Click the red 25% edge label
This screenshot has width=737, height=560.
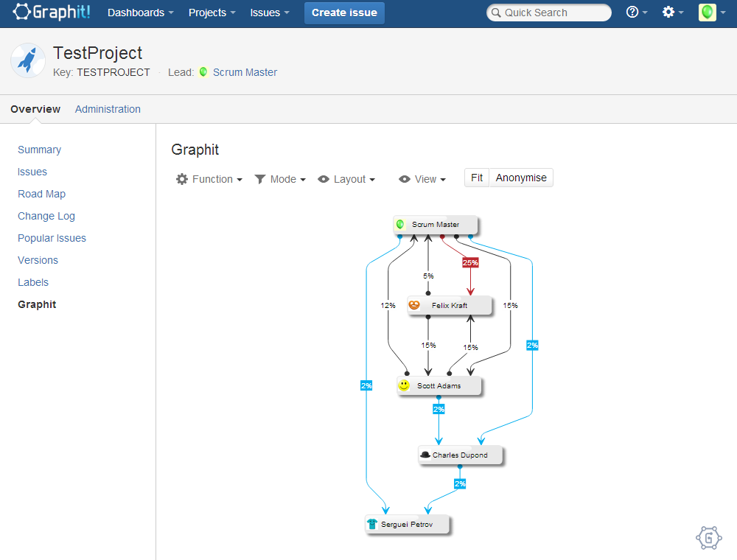pos(470,262)
